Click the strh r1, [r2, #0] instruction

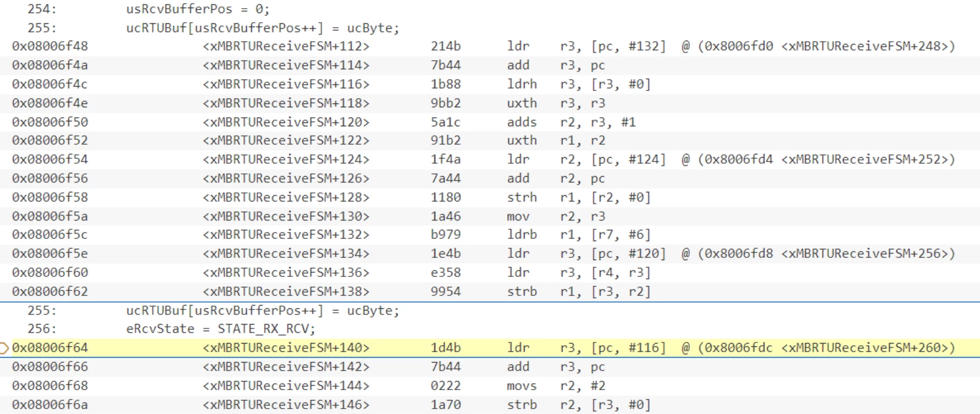point(579,198)
